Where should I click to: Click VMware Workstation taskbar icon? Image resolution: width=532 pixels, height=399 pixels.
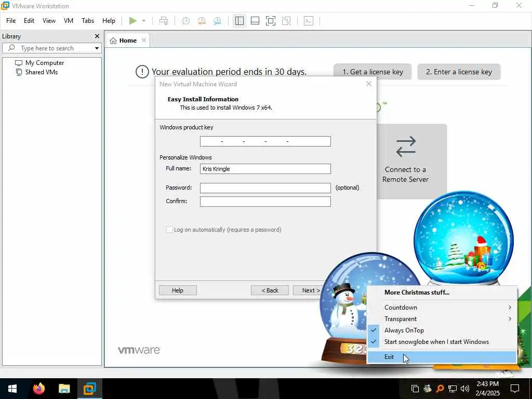[90, 389]
